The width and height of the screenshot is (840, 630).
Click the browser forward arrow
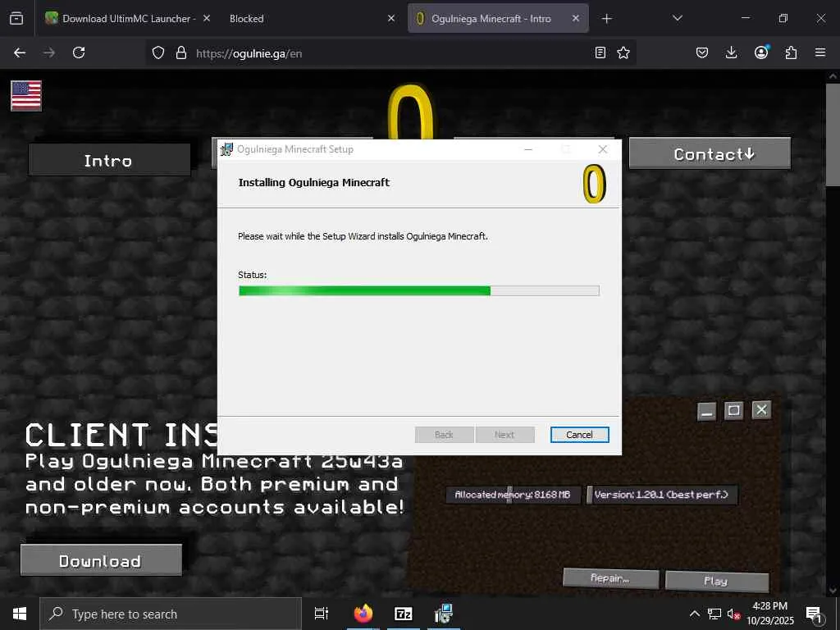[48, 52]
